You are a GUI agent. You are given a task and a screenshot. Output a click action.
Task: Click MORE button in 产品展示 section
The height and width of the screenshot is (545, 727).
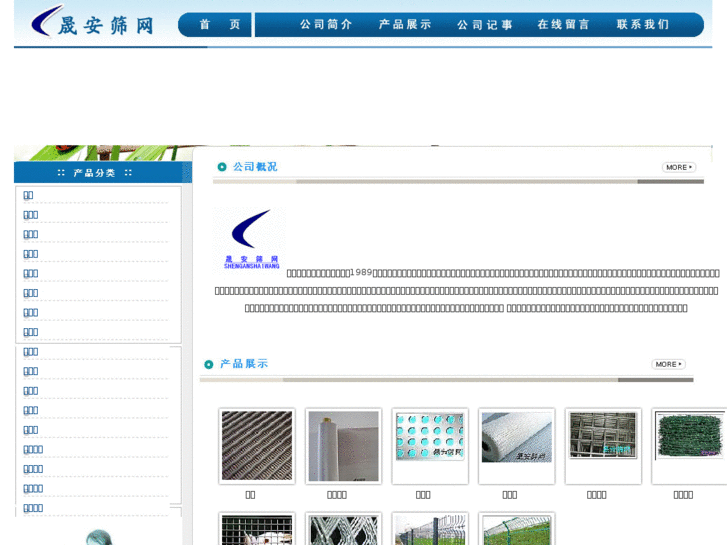click(x=668, y=364)
